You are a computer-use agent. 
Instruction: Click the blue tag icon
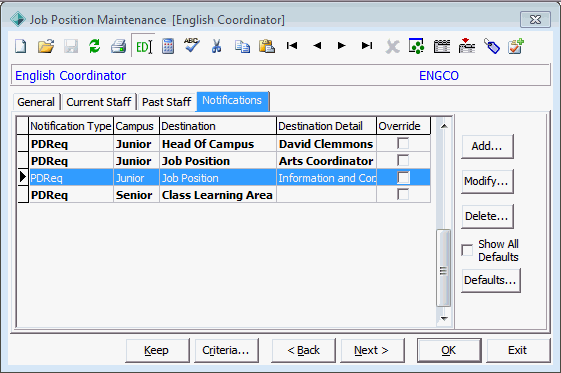click(x=492, y=46)
